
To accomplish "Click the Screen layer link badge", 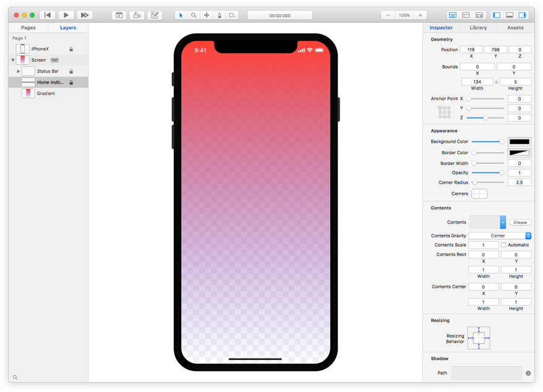I will [54, 60].
